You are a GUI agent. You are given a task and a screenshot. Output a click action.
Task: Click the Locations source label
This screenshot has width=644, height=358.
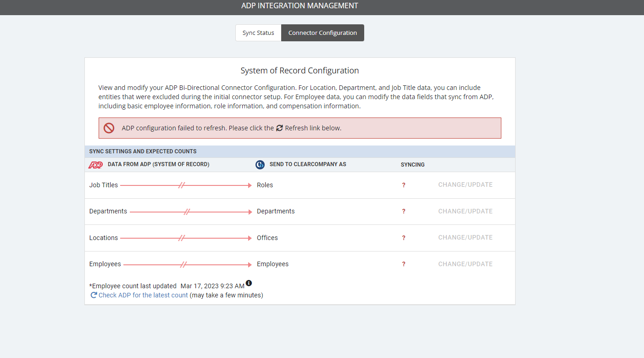pos(104,238)
